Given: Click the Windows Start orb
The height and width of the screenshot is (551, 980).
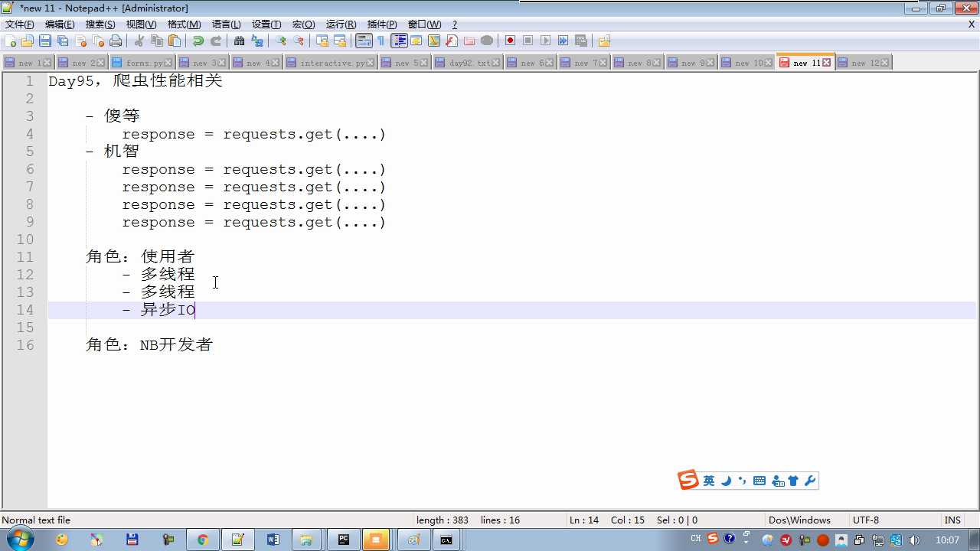Looking at the screenshot, I should [21, 540].
